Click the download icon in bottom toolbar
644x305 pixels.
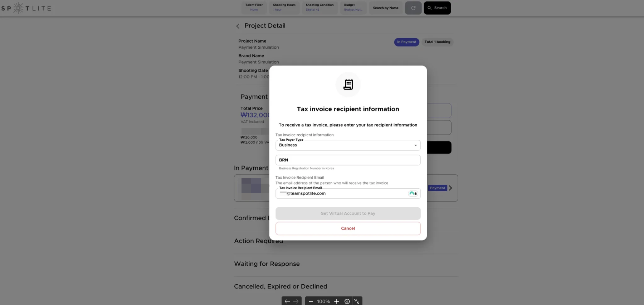(347, 301)
